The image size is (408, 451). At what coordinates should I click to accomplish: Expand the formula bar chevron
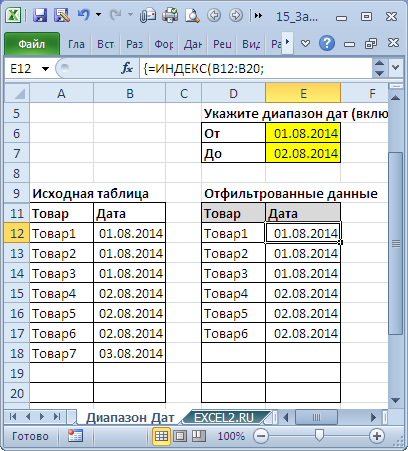coord(396,68)
